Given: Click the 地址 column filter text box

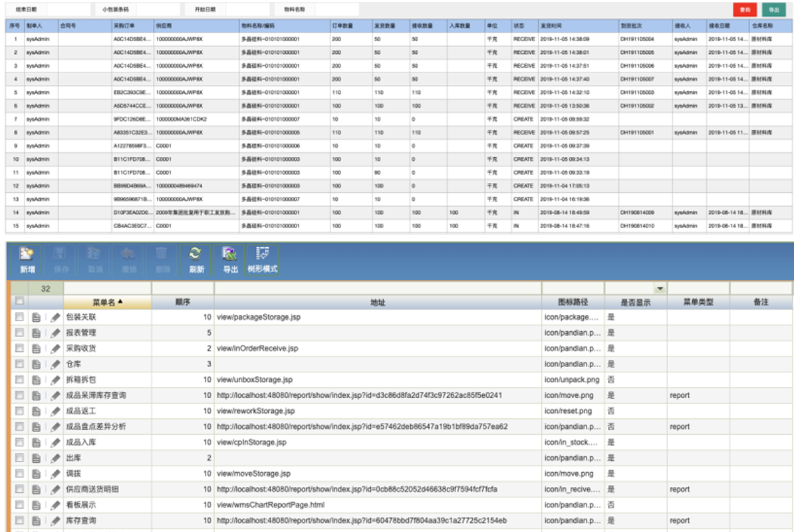Looking at the screenshot, I should click(377, 289).
